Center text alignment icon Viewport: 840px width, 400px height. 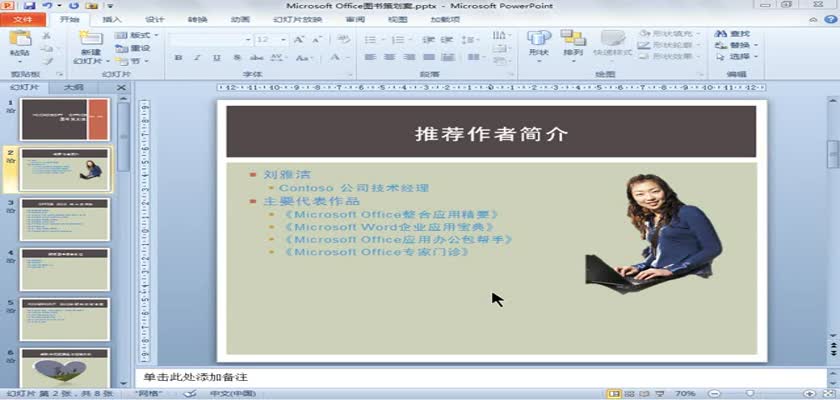389,57
